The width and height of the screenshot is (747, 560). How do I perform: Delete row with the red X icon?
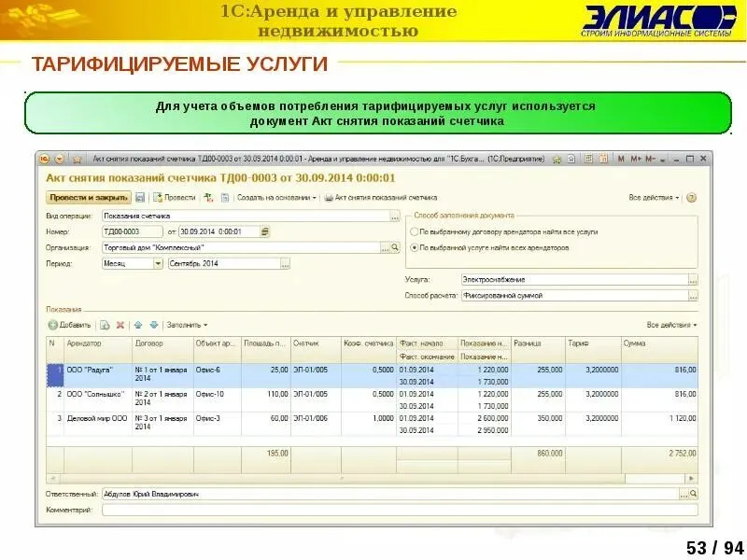coord(120,325)
